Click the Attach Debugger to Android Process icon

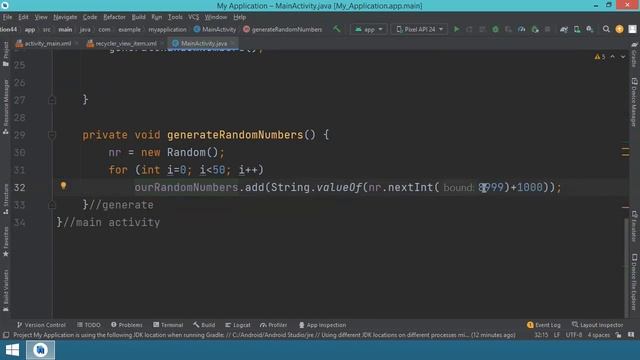tap(535, 29)
